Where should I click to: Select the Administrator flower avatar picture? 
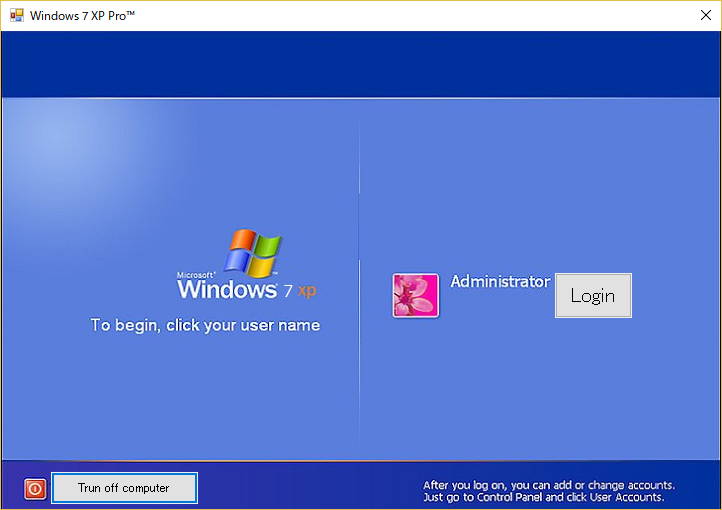tap(415, 295)
